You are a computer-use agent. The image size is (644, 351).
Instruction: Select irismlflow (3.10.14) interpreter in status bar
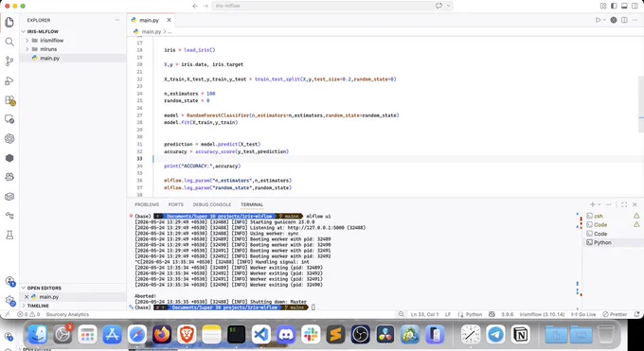click(543, 314)
